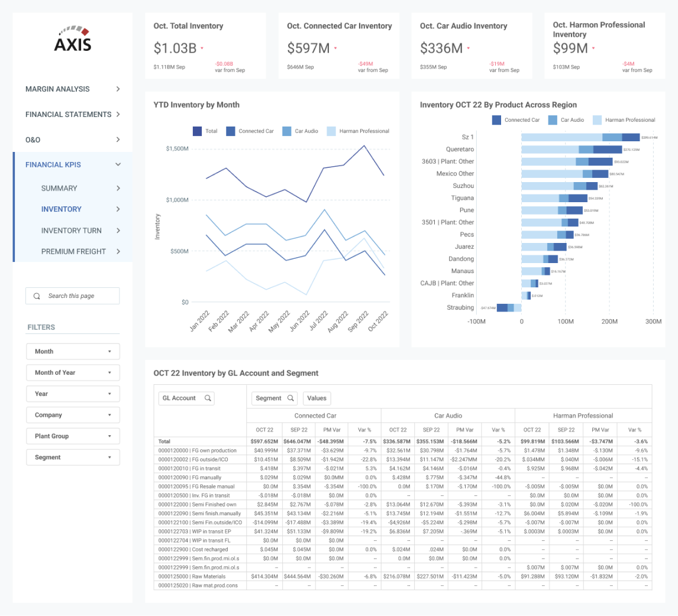Toggle Connected Car swatch in line chart legend

click(x=231, y=131)
